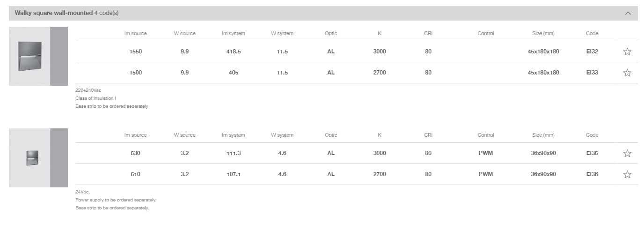
Task: Click first table's Code column header
Action: (592, 33)
